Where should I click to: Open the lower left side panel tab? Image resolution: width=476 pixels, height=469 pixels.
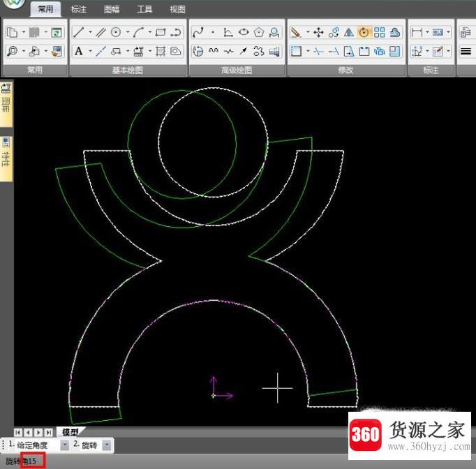6,158
